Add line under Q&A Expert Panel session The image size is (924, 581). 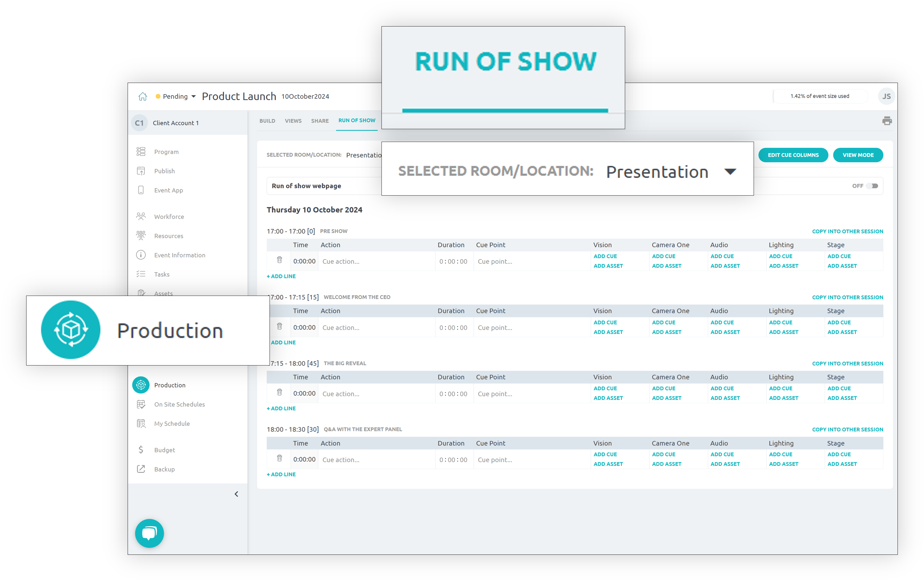[x=281, y=474]
